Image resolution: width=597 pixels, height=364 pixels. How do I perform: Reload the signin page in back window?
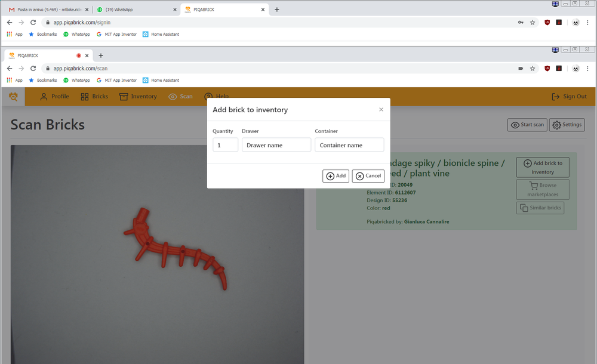coord(33,23)
